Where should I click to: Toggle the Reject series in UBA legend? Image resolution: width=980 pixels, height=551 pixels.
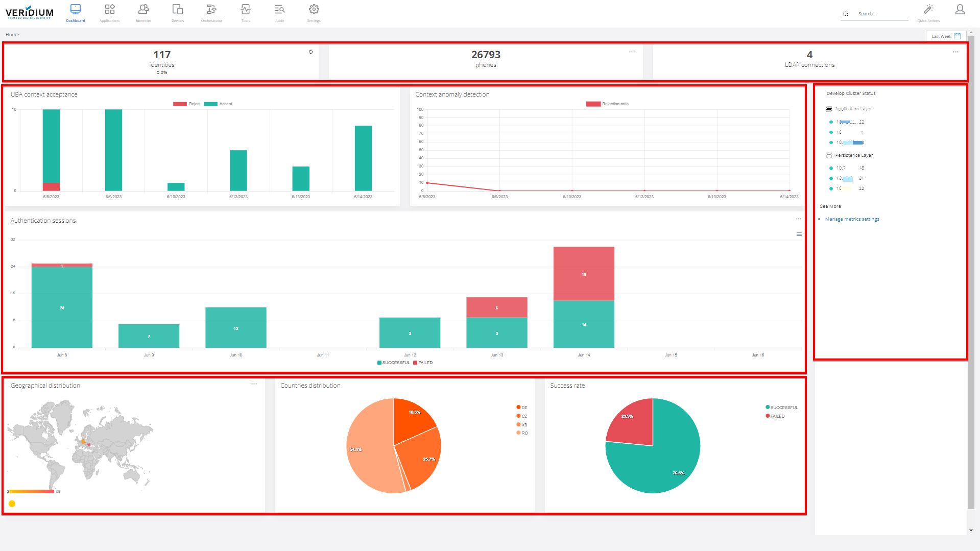[x=187, y=104]
